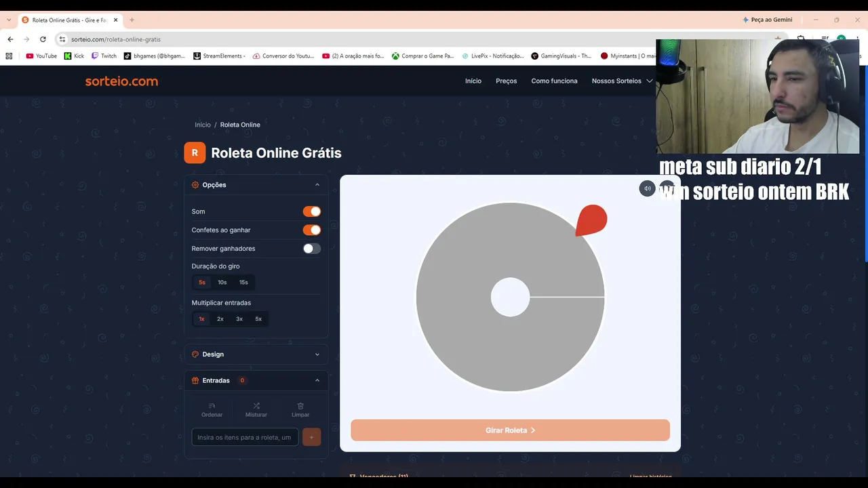
Task: Open the Kick bookmark
Action: 74,56
